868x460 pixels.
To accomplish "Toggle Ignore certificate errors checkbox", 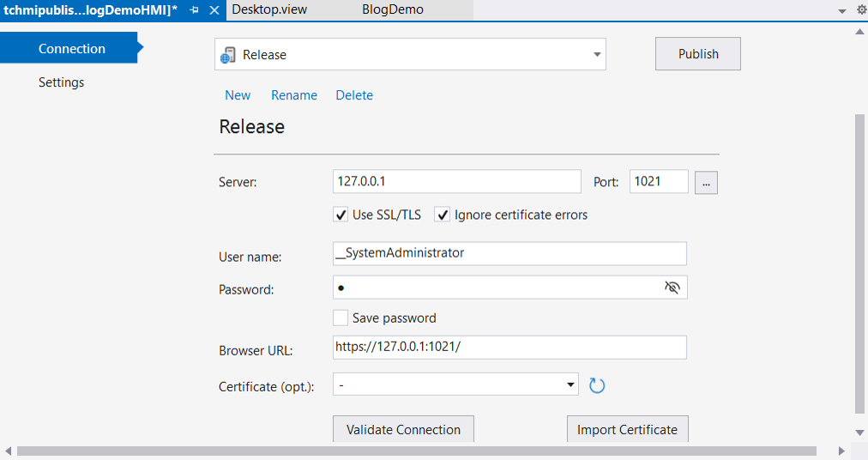I will [442, 215].
